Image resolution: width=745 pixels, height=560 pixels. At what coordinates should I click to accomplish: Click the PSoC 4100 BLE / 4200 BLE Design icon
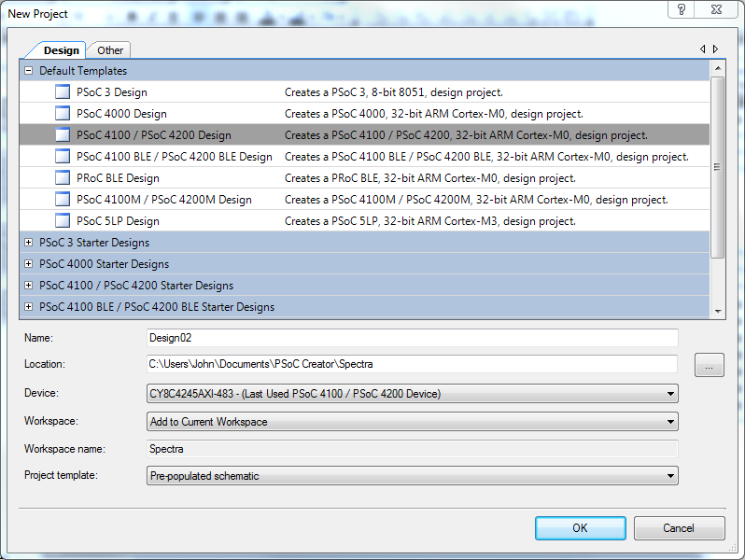coord(63,156)
